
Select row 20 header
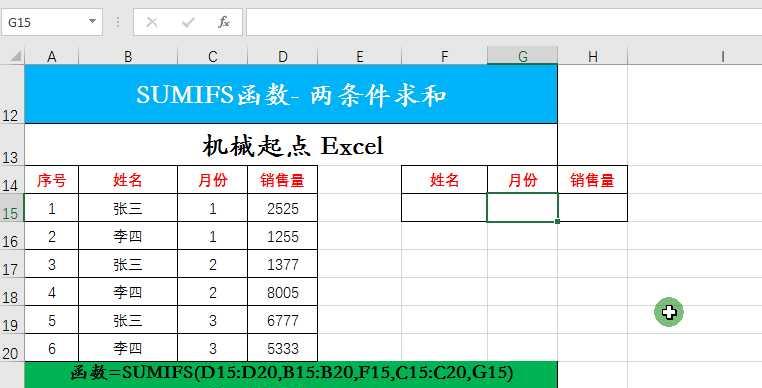click(x=12, y=347)
